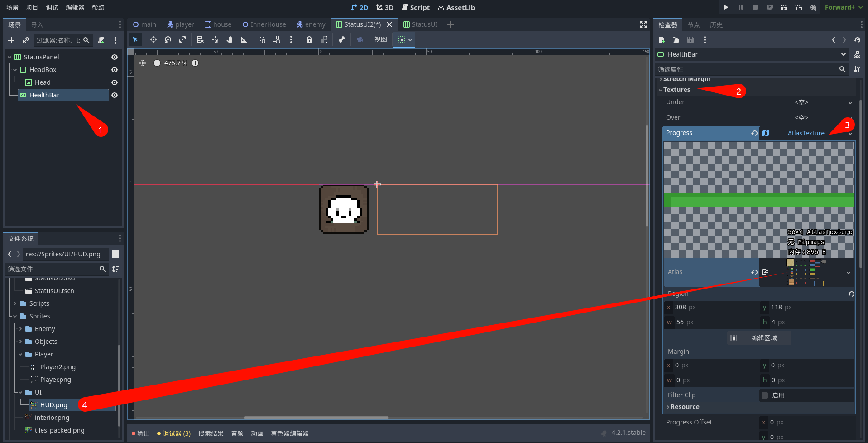Click the 编辑区域 edit region button
Viewport: 868px width, 443px height.
tap(759, 338)
